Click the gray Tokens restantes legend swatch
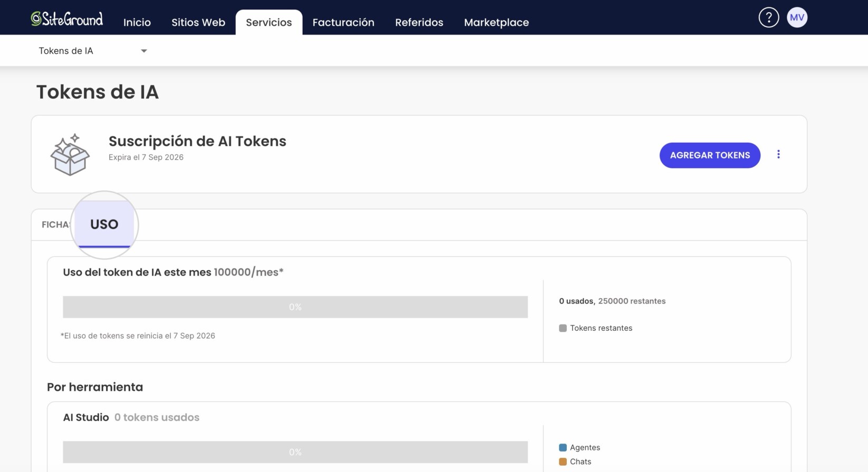 (x=563, y=328)
